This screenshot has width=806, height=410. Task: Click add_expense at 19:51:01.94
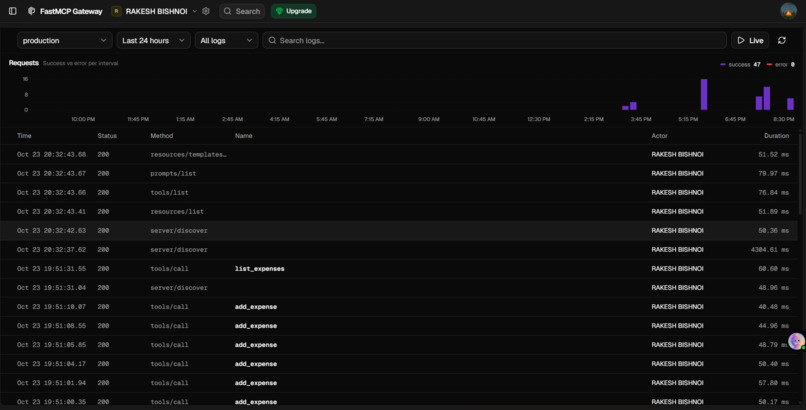click(256, 383)
